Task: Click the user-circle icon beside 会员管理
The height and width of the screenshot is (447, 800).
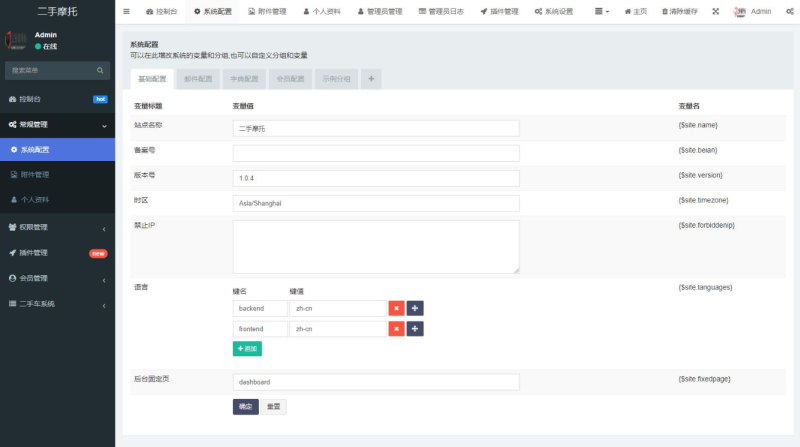Action: tap(12, 278)
